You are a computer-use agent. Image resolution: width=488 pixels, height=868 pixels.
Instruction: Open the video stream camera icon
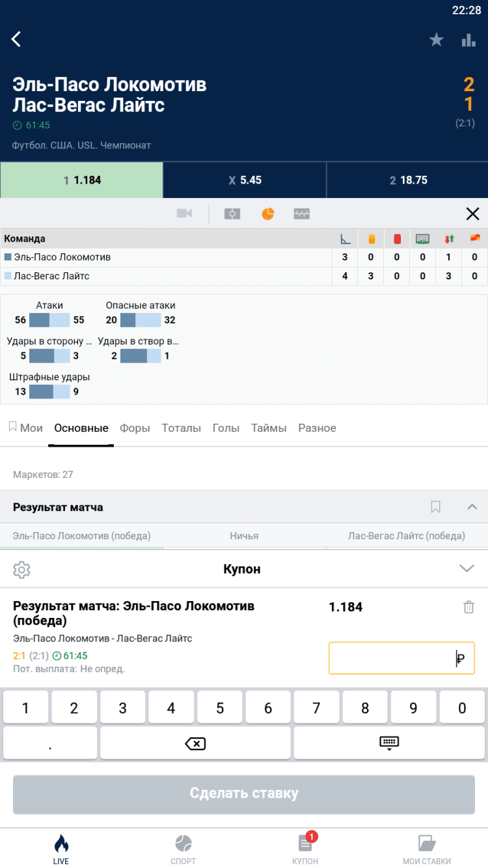[184, 214]
